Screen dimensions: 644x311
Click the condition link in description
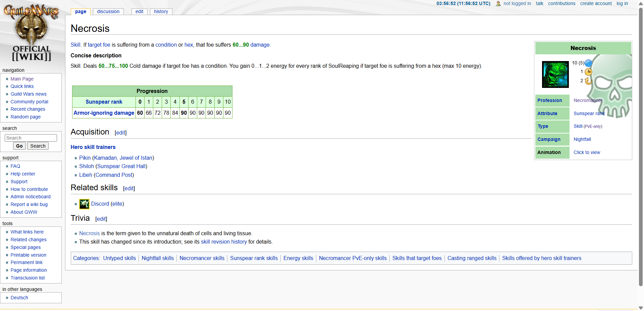[166, 45]
